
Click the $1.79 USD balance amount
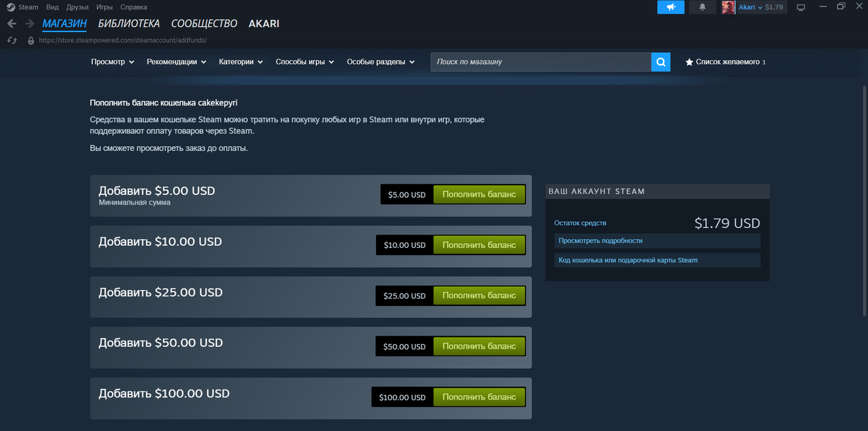(x=727, y=223)
